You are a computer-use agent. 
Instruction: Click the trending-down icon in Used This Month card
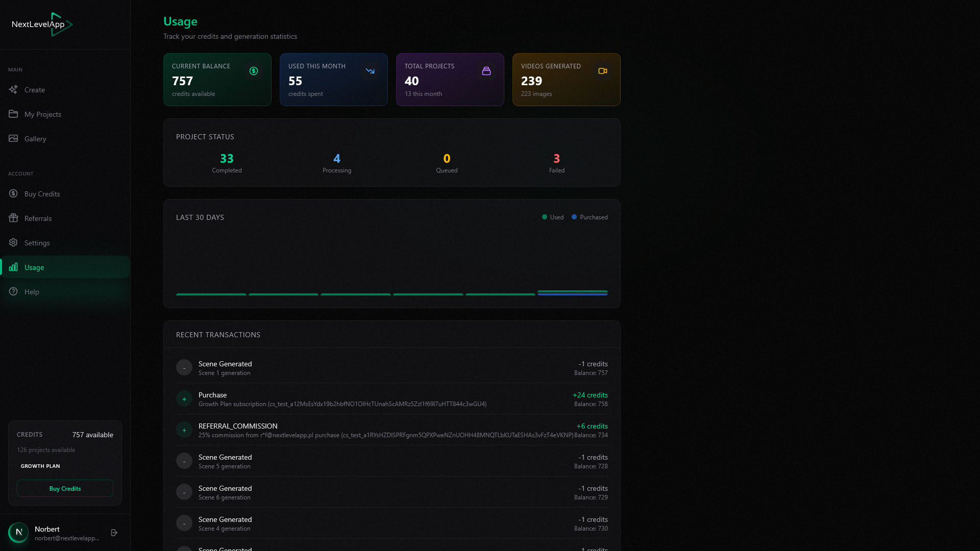(370, 71)
